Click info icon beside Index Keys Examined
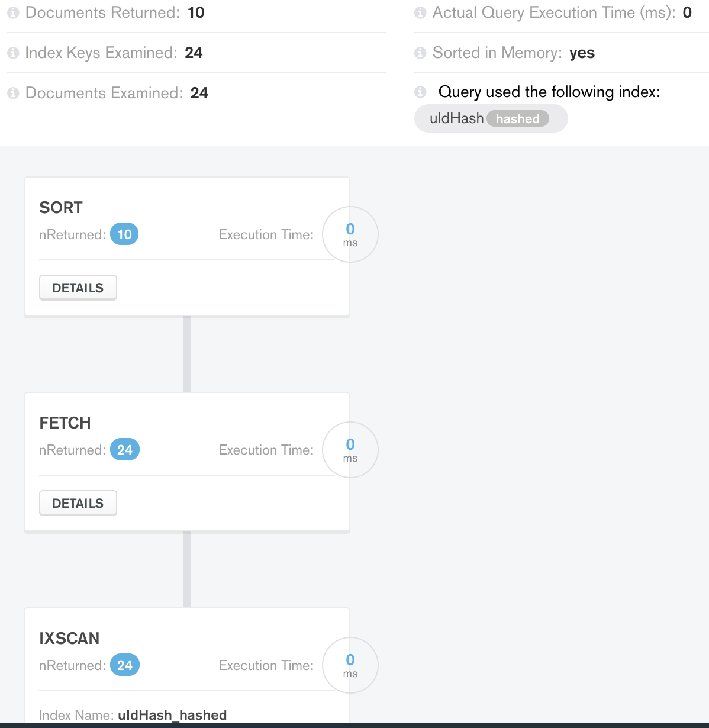The width and height of the screenshot is (709, 728). (x=13, y=53)
